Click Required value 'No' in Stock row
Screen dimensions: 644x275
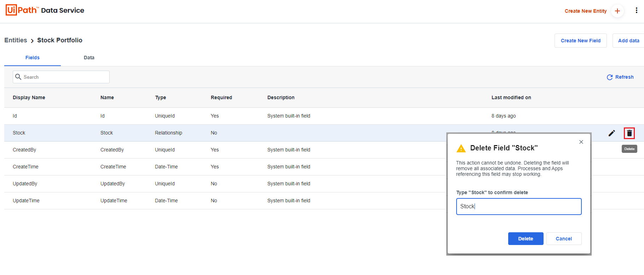[214, 133]
